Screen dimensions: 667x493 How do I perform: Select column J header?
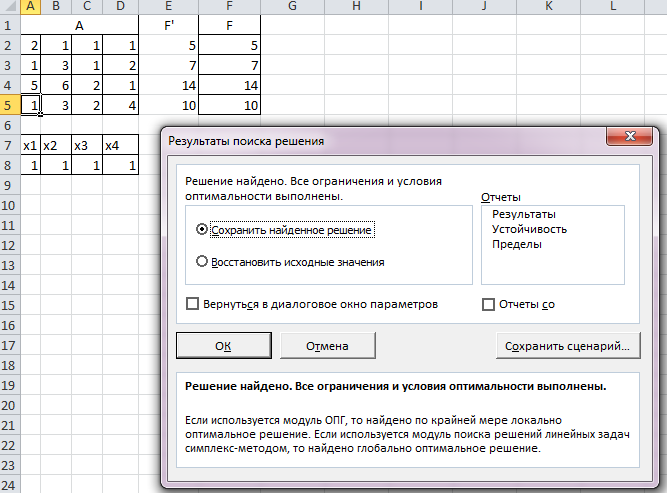[x=485, y=6]
